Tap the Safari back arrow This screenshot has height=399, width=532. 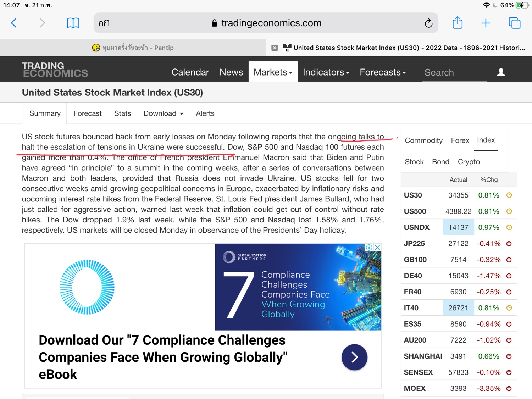14,23
